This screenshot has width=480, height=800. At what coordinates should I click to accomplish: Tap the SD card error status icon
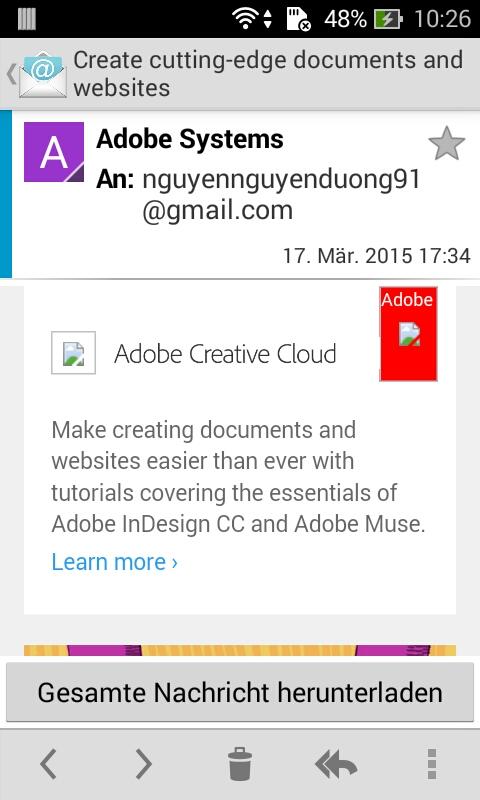[x=298, y=19]
